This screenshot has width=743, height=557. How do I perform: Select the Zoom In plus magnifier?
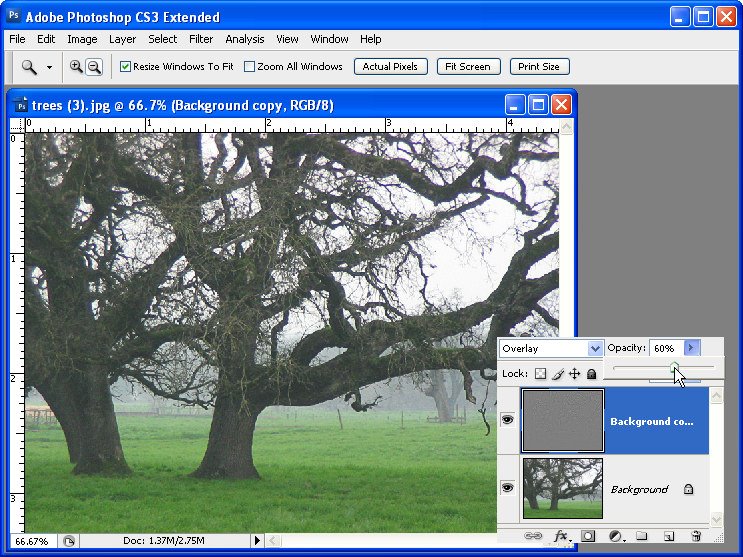click(76, 66)
